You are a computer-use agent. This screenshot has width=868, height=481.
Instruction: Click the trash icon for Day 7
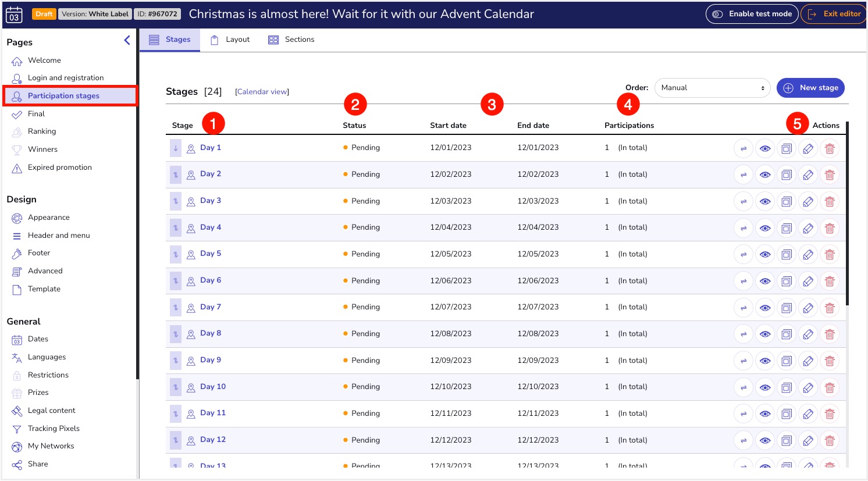830,308
